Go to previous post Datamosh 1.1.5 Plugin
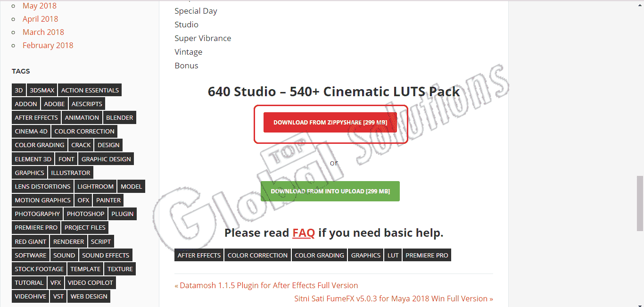The image size is (644, 307). coord(266,285)
